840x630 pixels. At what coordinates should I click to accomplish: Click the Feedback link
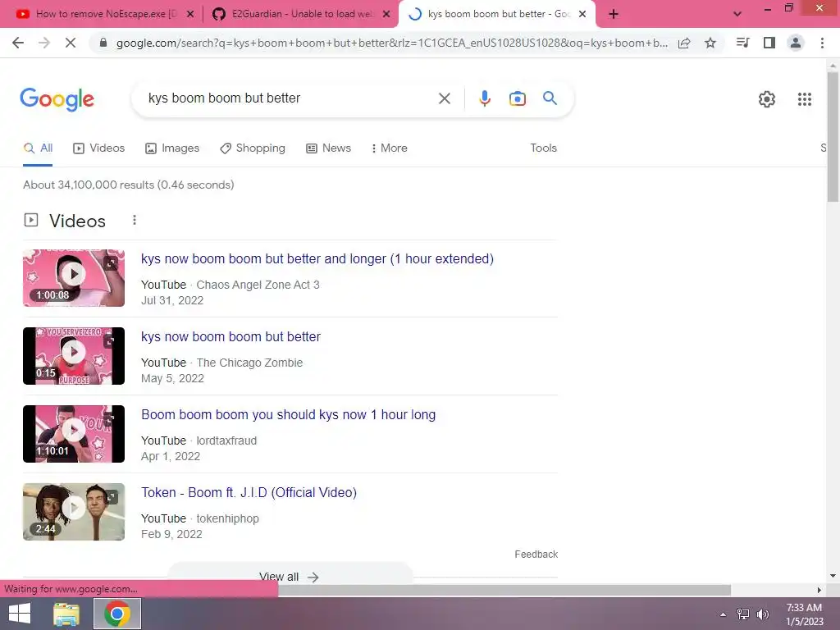click(x=536, y=555)
